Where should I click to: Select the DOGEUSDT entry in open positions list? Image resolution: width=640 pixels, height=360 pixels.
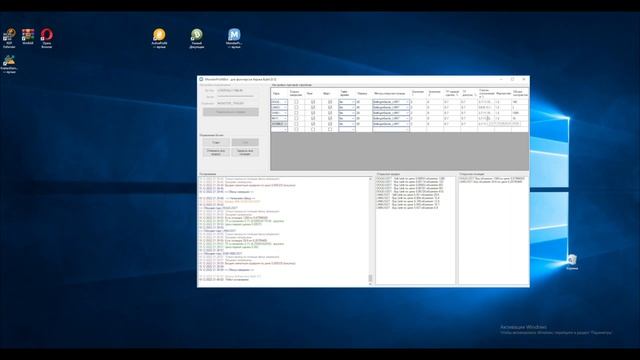pyautogui.click(x=492, y=178)
